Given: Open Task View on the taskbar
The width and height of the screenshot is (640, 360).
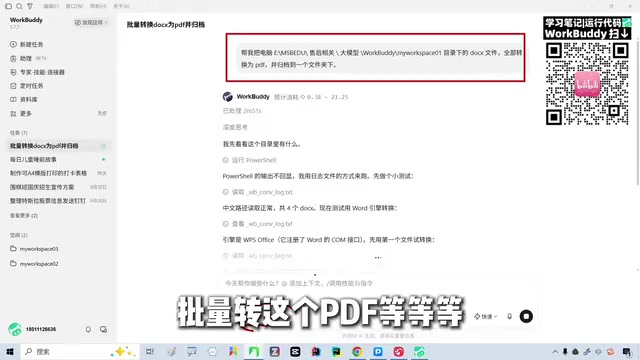Looking at the screenshot, I should [150, 351].
